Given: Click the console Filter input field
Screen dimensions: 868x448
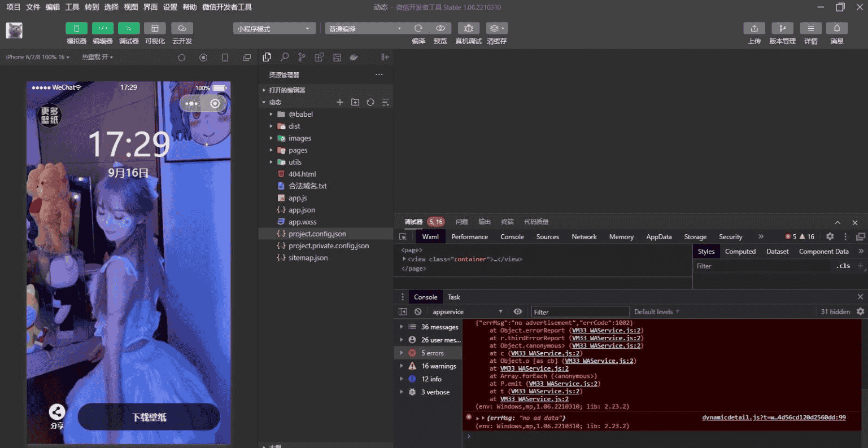Looking at the screenshot, I should [580, 312].
